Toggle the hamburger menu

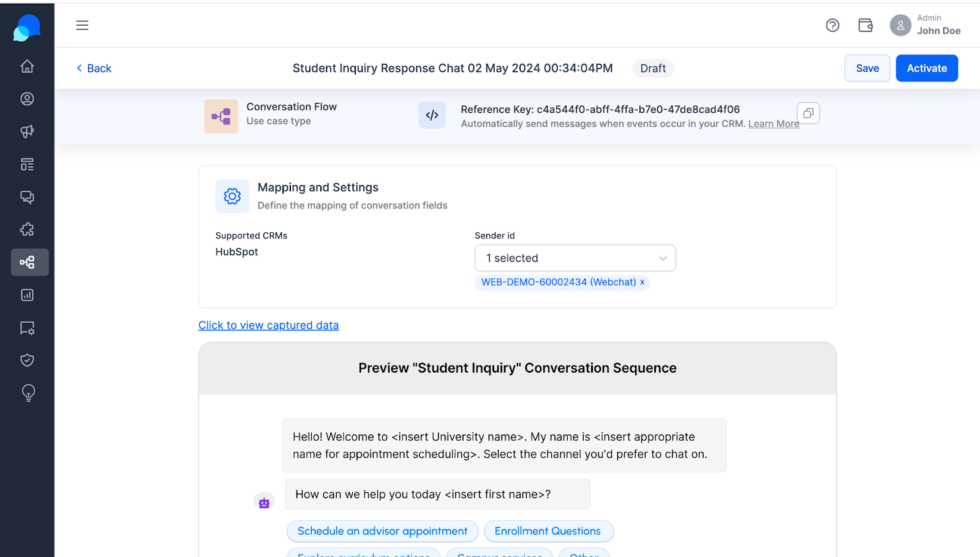coord(82,25)
